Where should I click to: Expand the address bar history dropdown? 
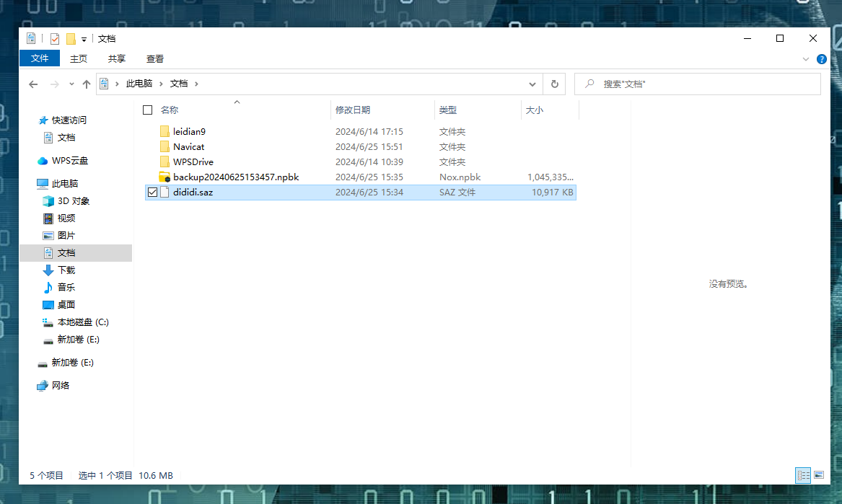(x=532, y=84)
